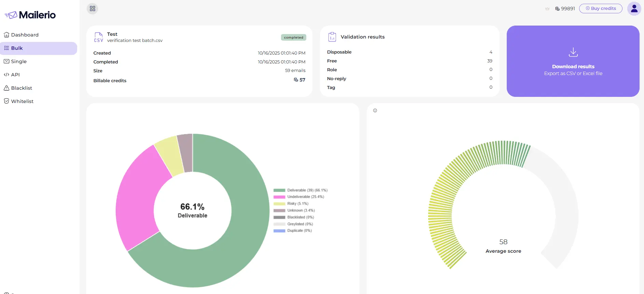The image size is (644, 294).
Task: Open the API section
Action: point(15,75)
